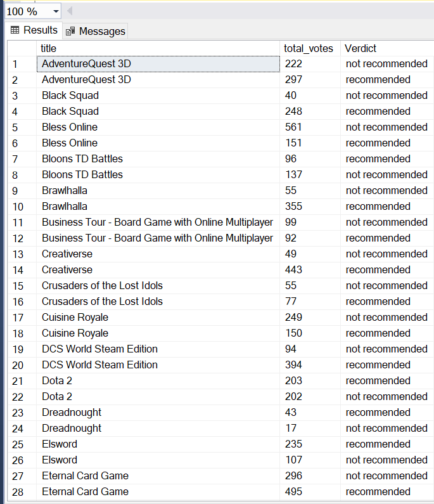
Task: Click the 96 votes cell
Action: [x=310, y=158]
